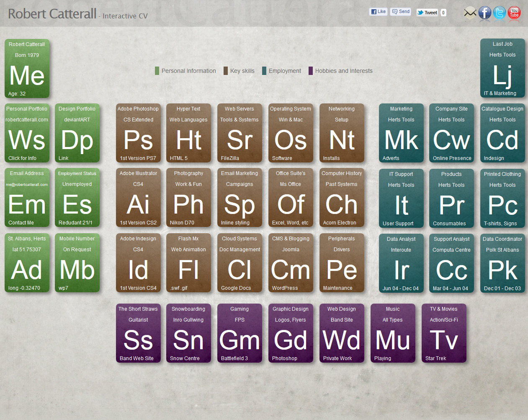Select the Nt Networking tile
The width and height of the screenshot is (528, 420).
click(342, 133)
